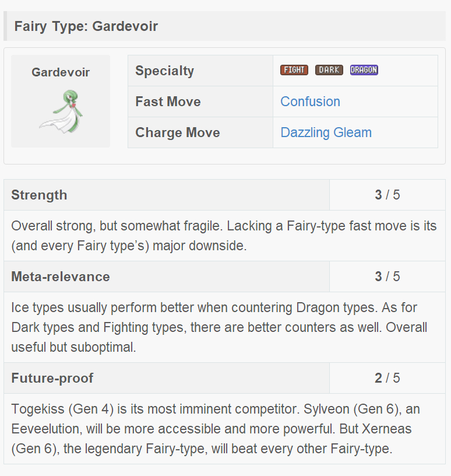
Task: Click the Future-proof 2 / 5 rating
Action: [x=387, y=378]
